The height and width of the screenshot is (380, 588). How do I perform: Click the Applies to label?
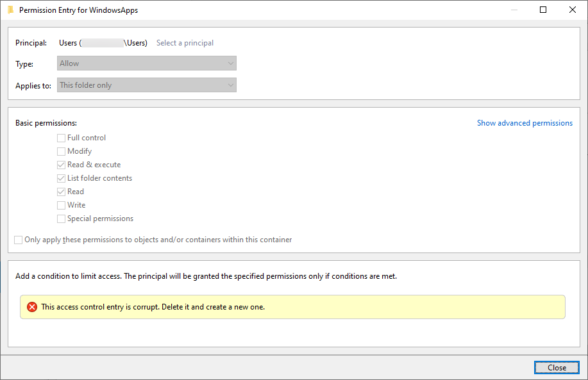(33, 86)
